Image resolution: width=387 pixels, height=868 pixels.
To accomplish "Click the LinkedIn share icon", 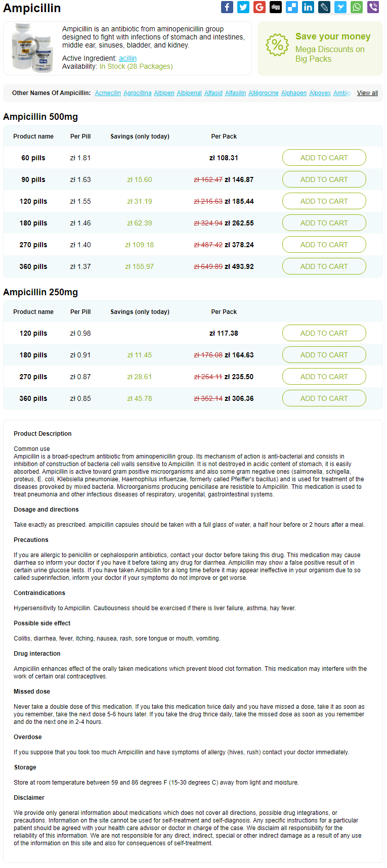I will 308,7.
